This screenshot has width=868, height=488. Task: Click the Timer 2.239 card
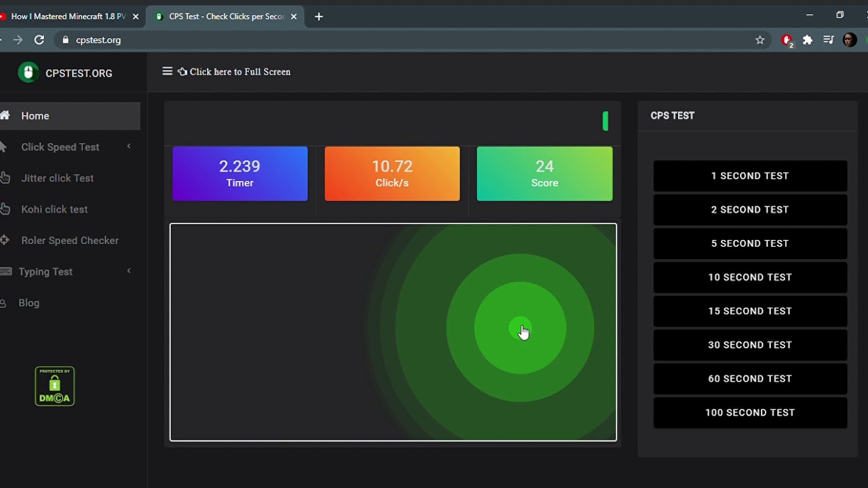pyautogui.click(x=240, y=174)
